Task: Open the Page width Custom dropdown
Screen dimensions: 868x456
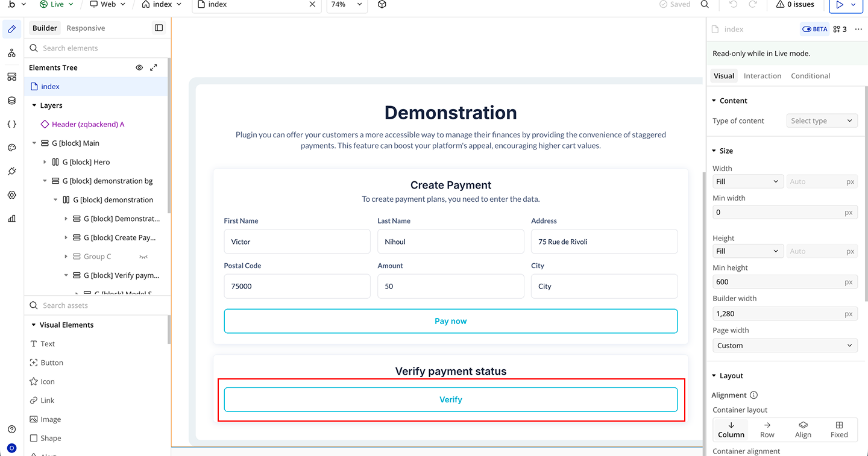Action: click(785, 346)
